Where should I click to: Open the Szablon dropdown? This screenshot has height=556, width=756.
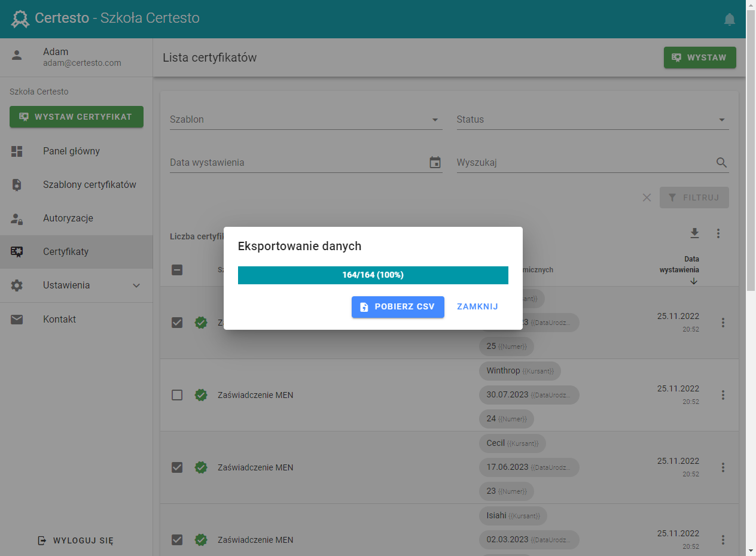point(306,120)
